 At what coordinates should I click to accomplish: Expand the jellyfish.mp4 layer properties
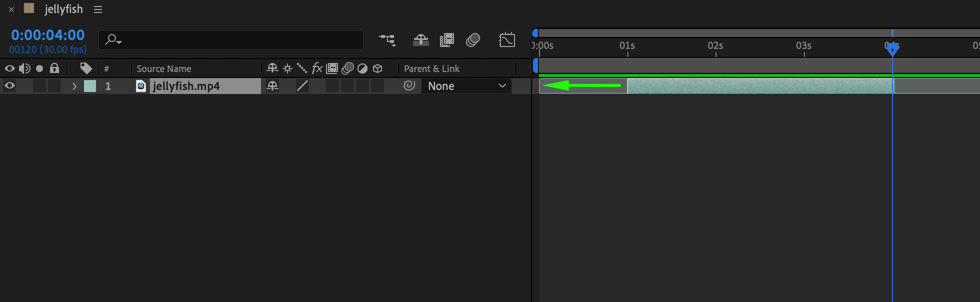click(74, 86)
